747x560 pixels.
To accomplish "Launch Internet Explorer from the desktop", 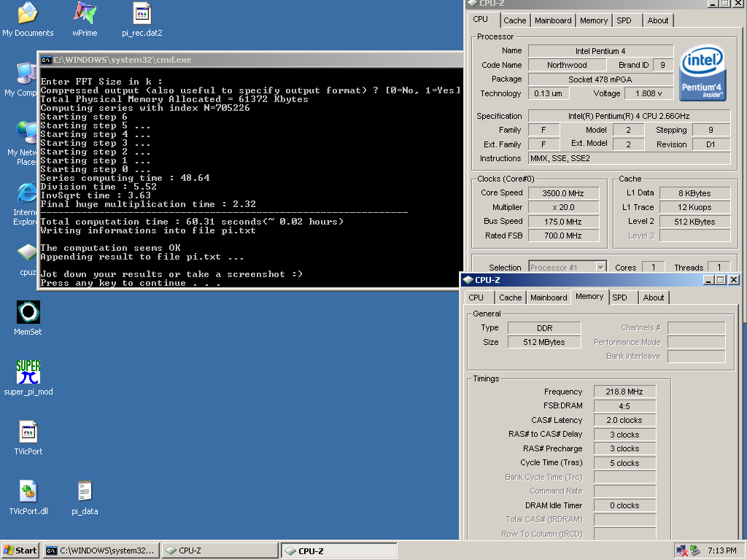I will [x=25, y=204].
